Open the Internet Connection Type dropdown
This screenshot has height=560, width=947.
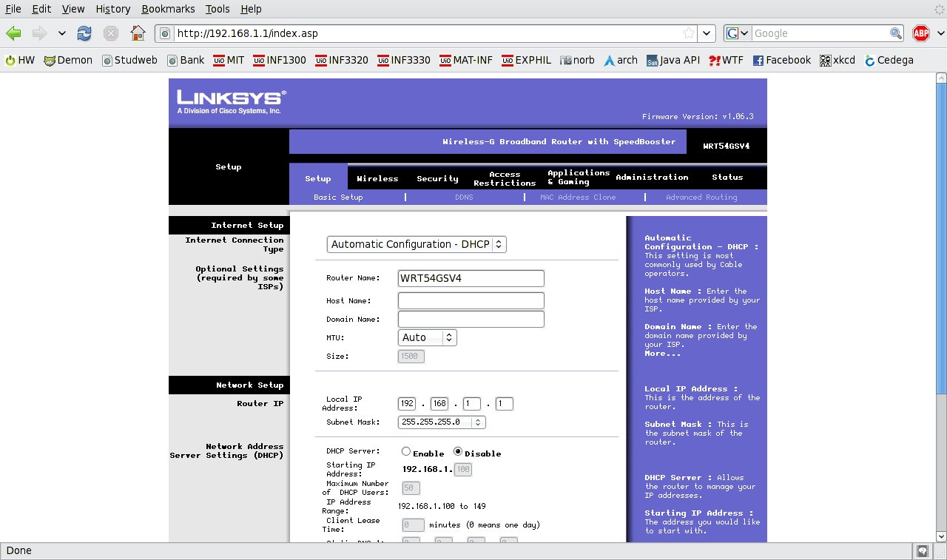pos(417,244)
